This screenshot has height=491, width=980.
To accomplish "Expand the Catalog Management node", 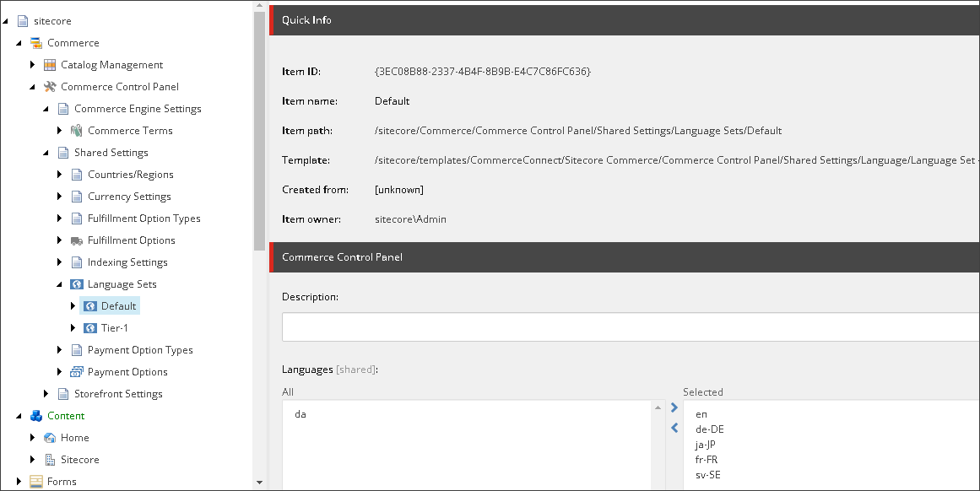I will coord(33,65).
